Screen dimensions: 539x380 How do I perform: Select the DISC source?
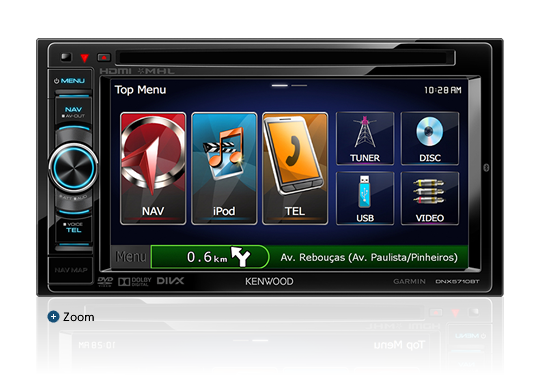[x=430, y=138]
